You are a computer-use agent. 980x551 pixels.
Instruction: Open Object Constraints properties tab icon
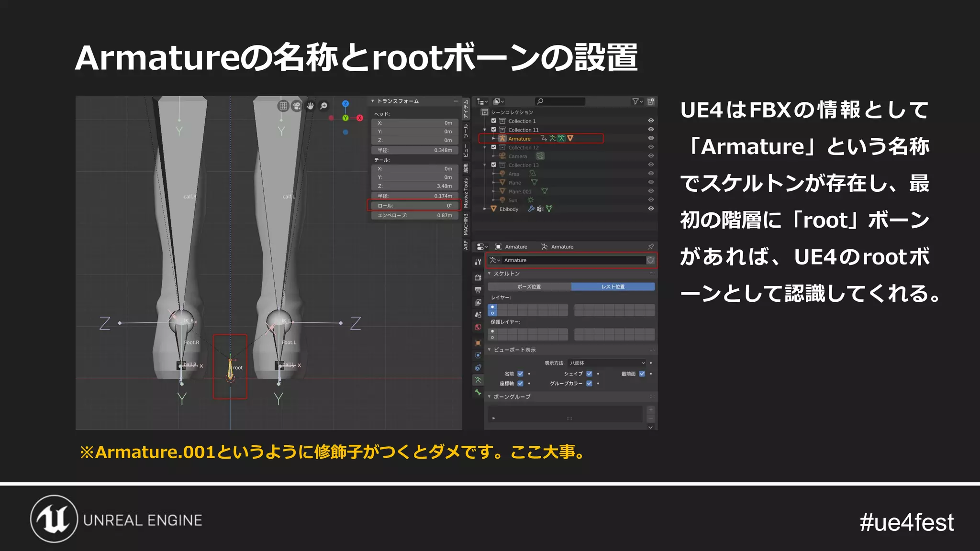pos(478,368)
